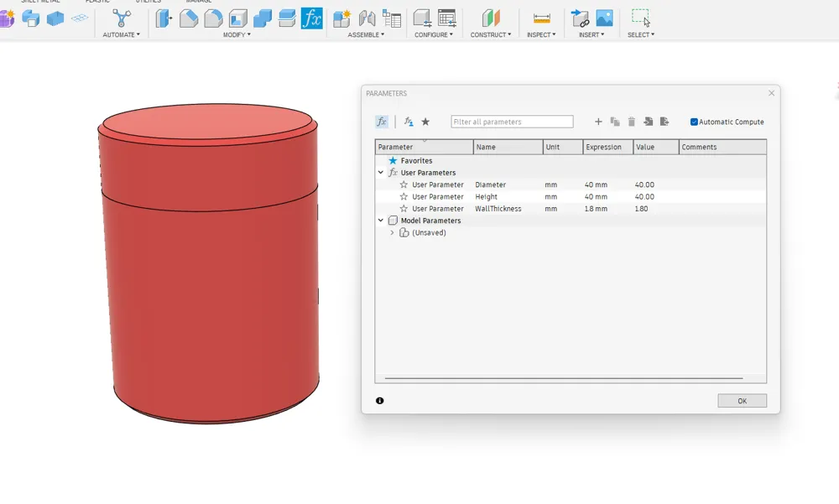This screenshot has height=504, width=839.
Task: Open the INSPECT menu
Action: [541, 34]
